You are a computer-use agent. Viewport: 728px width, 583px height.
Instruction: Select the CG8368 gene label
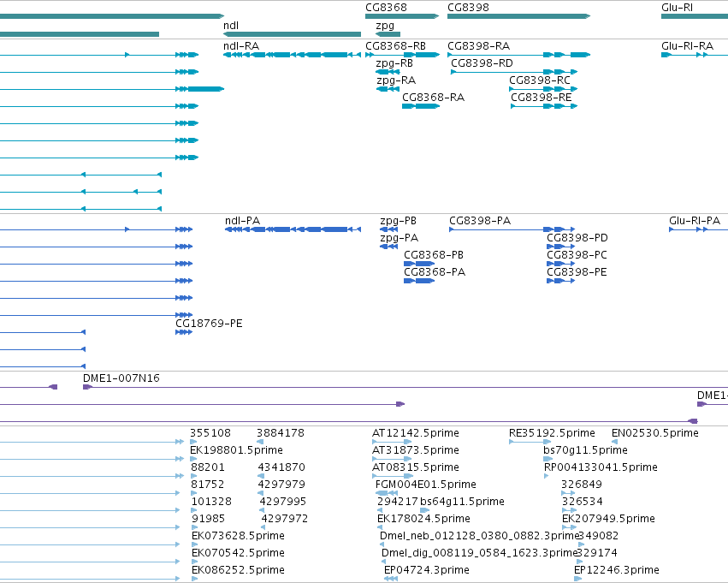point(386,8)
